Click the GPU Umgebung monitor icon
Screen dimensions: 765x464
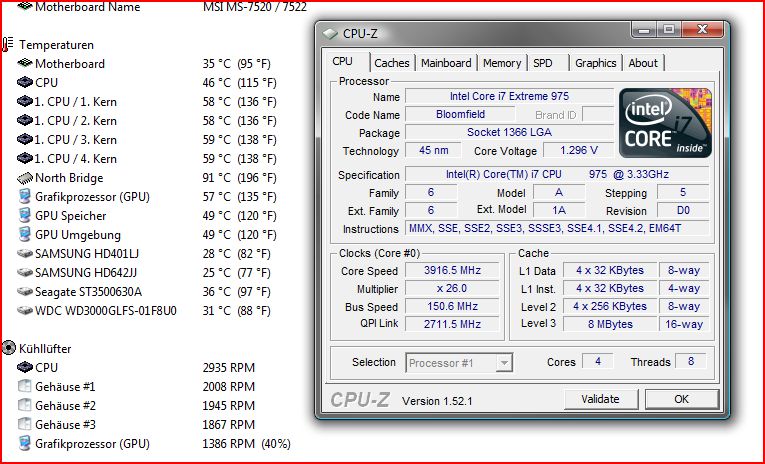coord(24,235)
